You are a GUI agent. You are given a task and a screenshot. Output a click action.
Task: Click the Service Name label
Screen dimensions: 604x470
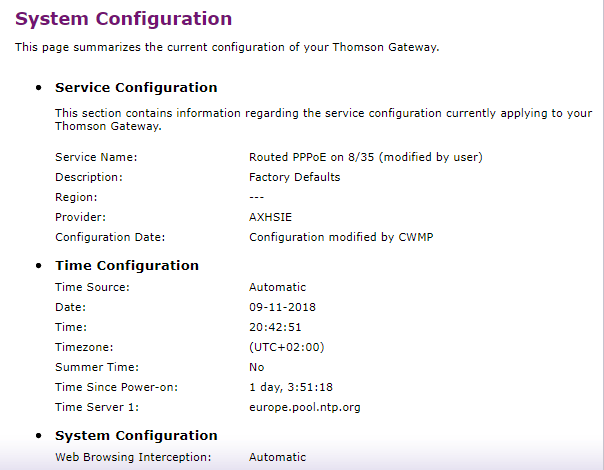pos(96,157)
